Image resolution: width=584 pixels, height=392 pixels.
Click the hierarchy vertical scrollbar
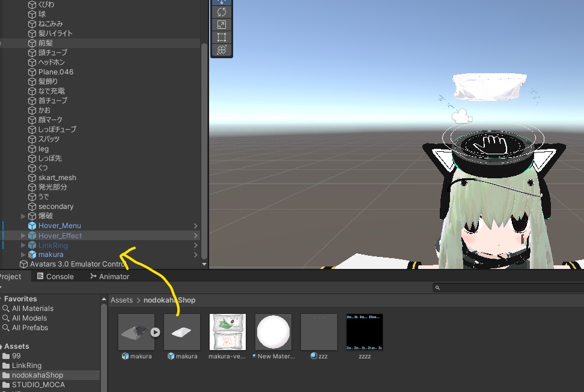[204, 151]
